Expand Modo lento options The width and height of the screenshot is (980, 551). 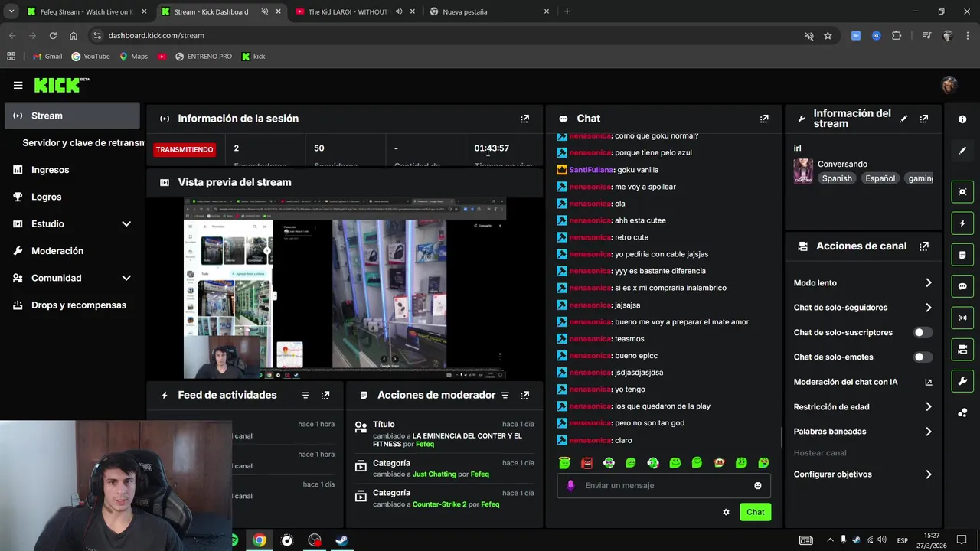tap(929, 283)
